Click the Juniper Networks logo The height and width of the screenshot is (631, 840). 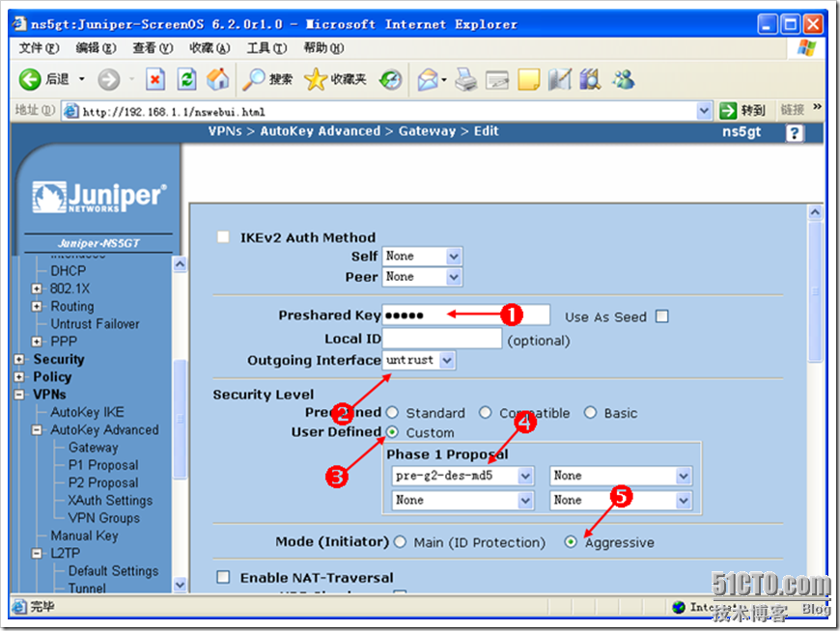(99, 197)
